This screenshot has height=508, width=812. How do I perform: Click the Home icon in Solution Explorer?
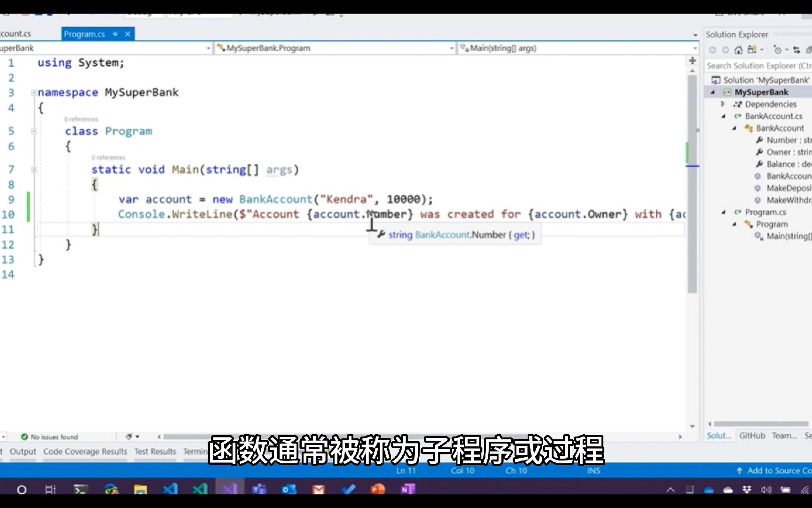(739, 49)
